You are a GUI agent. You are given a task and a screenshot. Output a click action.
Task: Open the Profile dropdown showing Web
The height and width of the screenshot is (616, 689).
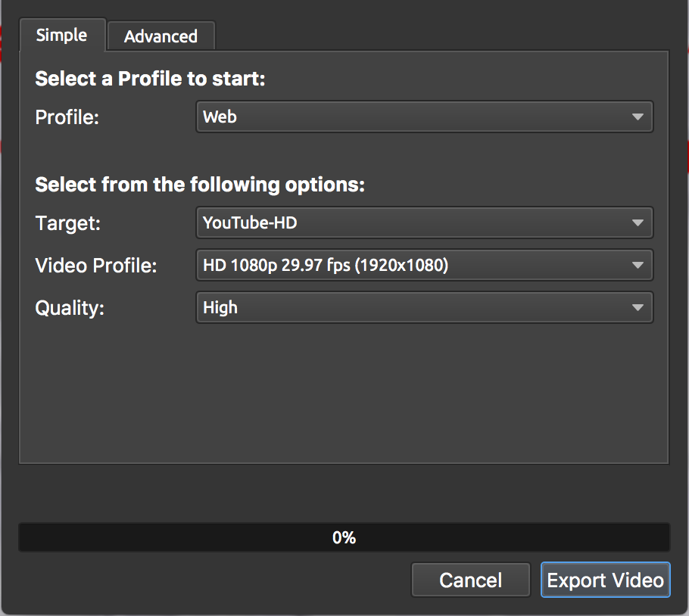[424, 117]
